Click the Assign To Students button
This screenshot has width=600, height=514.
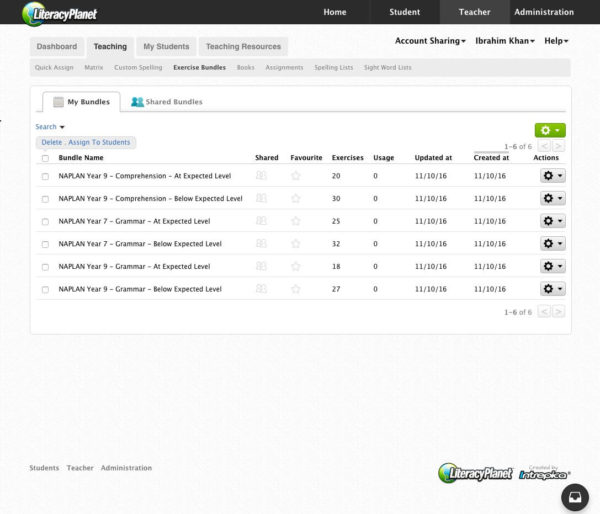click(99, 143)
